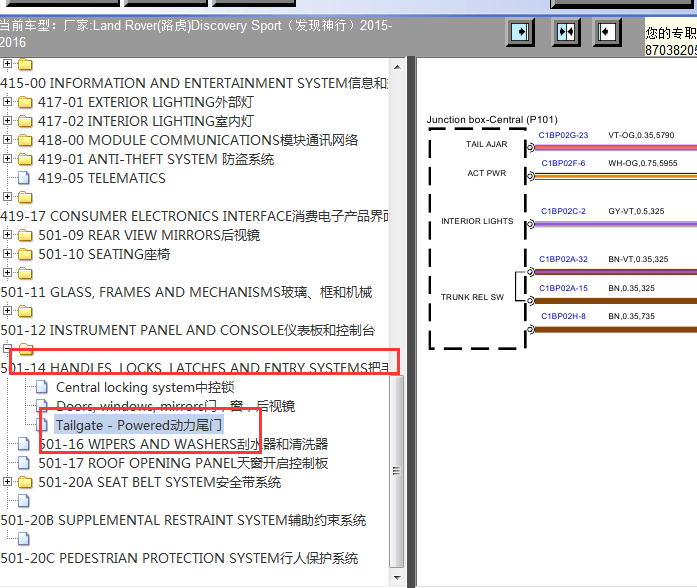Open the 419-05 TELEMATICS document
This screenshot has height=588, width=697.
(x=101, y=178)
